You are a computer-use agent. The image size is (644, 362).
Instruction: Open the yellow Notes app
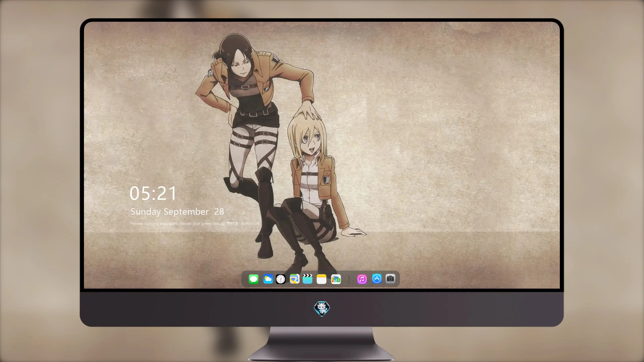pos(321,279)
